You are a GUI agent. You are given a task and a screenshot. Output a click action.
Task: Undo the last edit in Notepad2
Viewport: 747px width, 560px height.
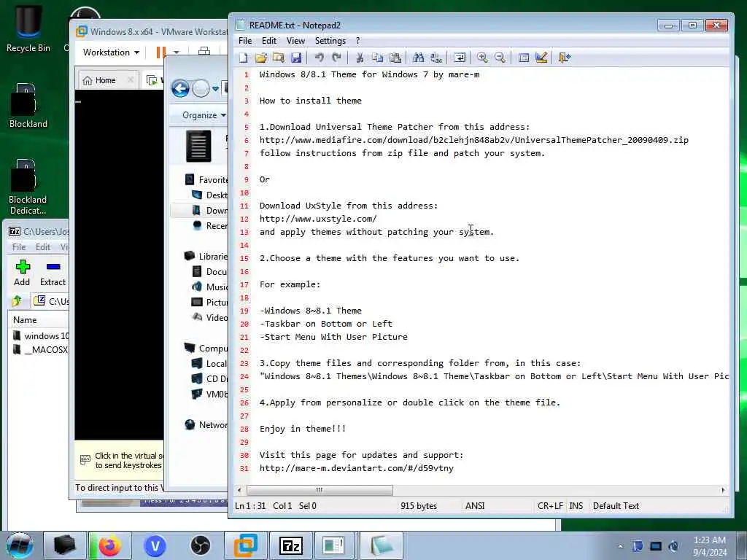pos(320,58)
